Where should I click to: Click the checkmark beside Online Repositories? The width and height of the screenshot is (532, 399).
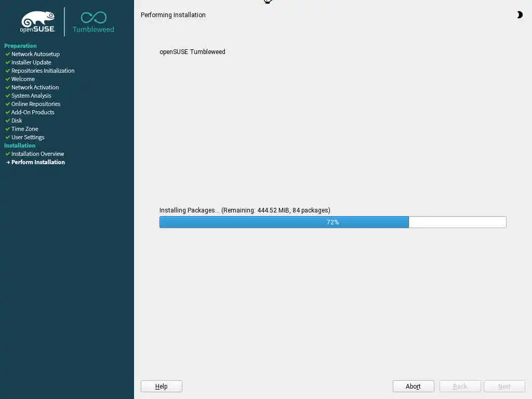(x=7, y=103)
